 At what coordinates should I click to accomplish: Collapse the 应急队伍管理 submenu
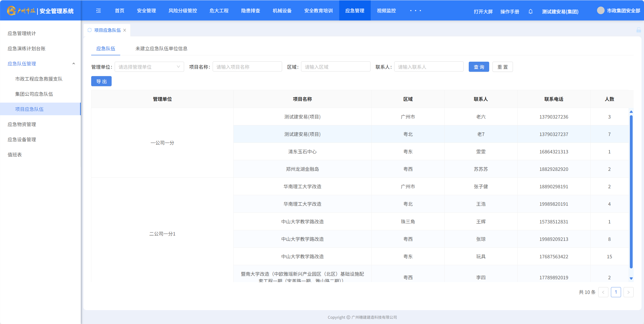coord(73,64)
